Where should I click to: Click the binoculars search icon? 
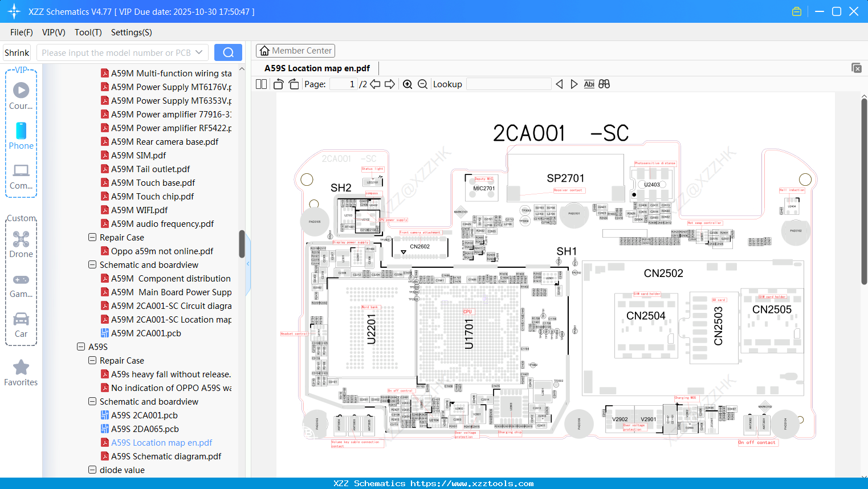[x=604, y=84]
